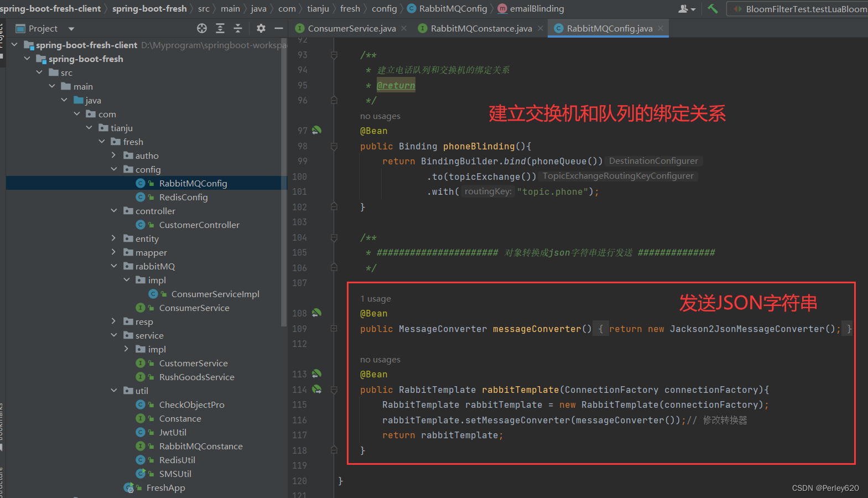Expand the impl folder under service

[126, 349]
